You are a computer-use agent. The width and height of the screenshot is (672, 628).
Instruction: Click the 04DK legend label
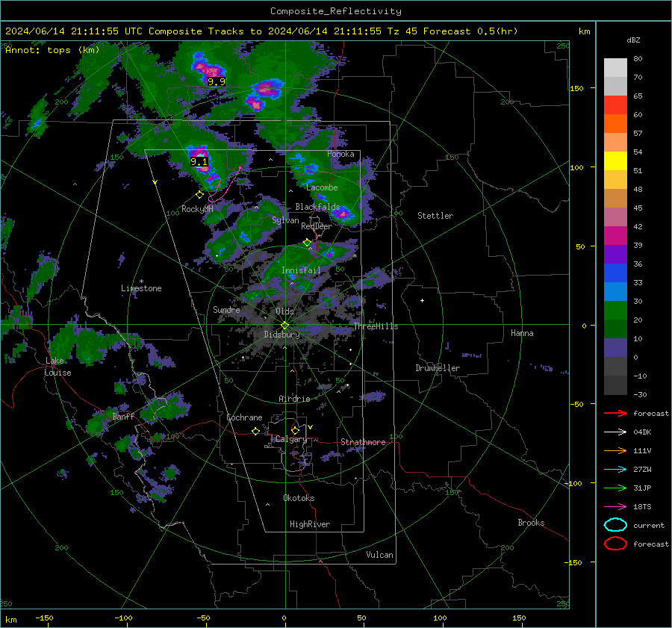(x=642, y=432)
